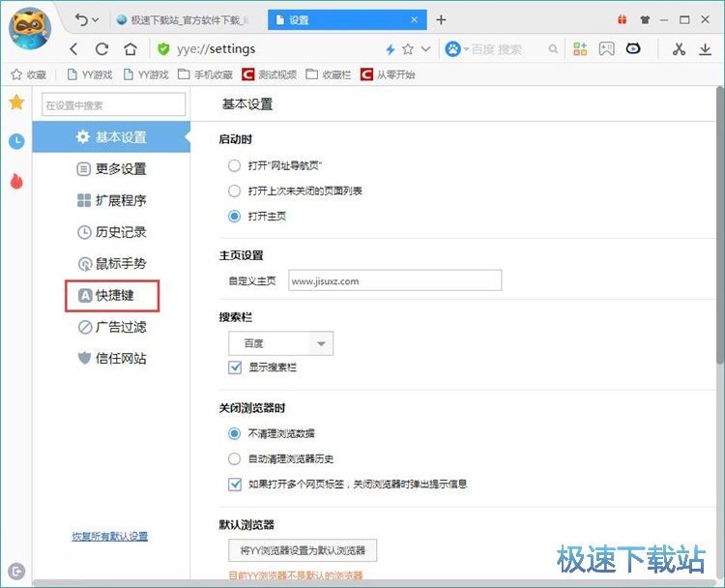
Task: Open the skin shirt icon
Action: point(645,20)
